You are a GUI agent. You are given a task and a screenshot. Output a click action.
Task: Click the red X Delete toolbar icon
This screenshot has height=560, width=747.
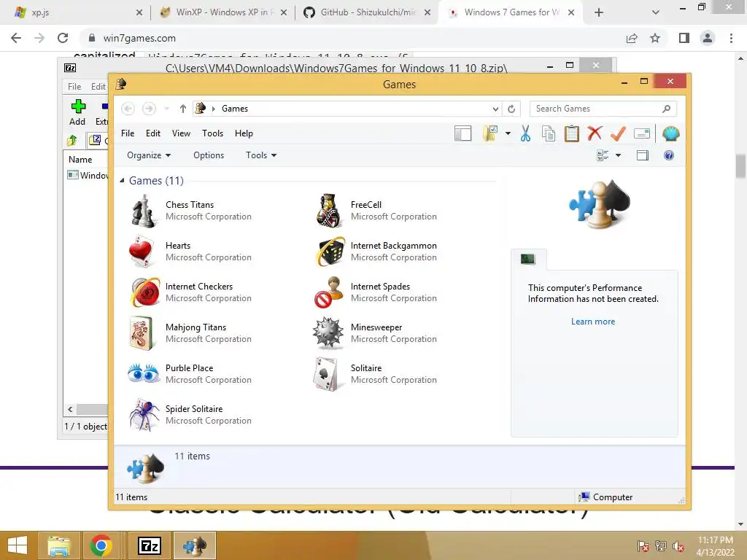coord(595,133)
